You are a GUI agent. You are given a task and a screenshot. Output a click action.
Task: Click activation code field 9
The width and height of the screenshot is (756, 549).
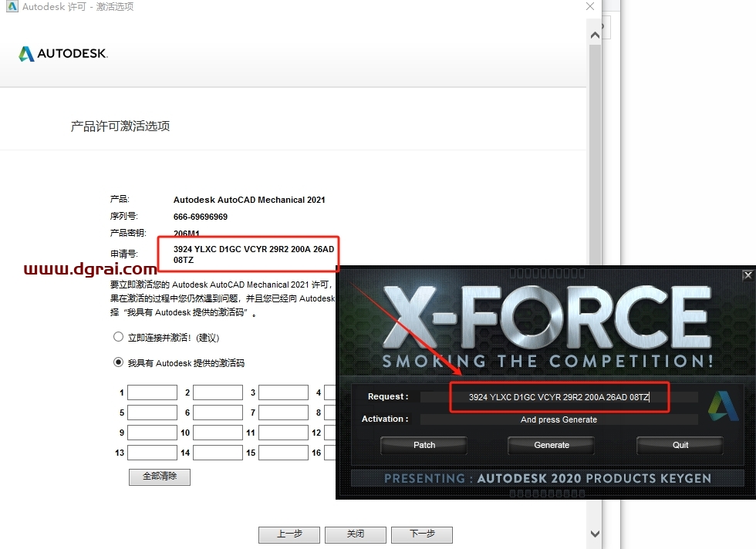(153, 433)
